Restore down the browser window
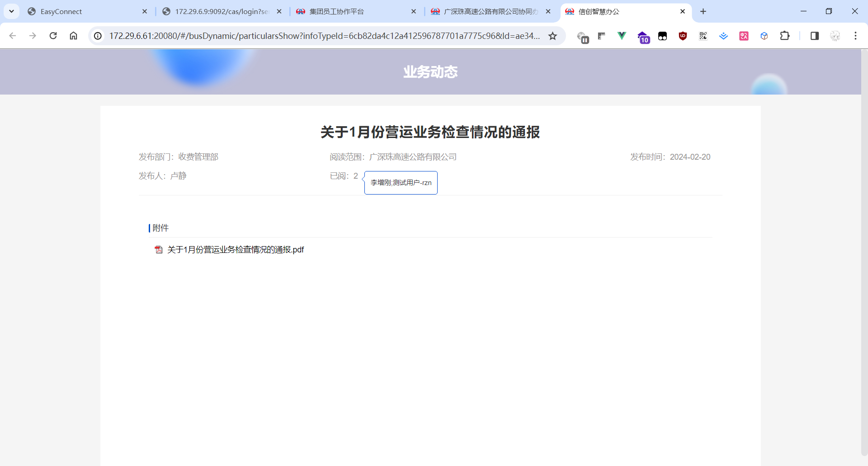The image size is (868, 466). coord(829,11)
